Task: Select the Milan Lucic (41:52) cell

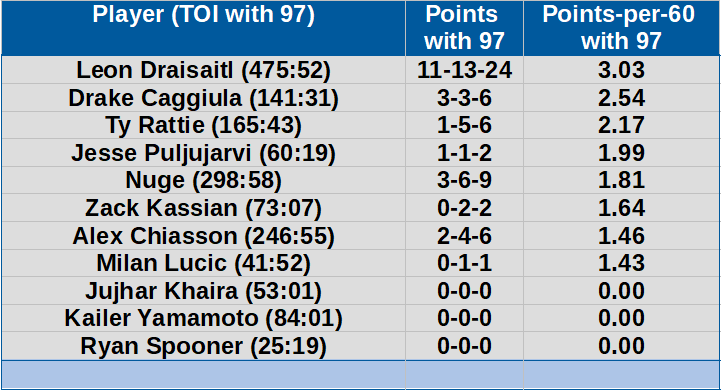Action: [x=203, y=263]
